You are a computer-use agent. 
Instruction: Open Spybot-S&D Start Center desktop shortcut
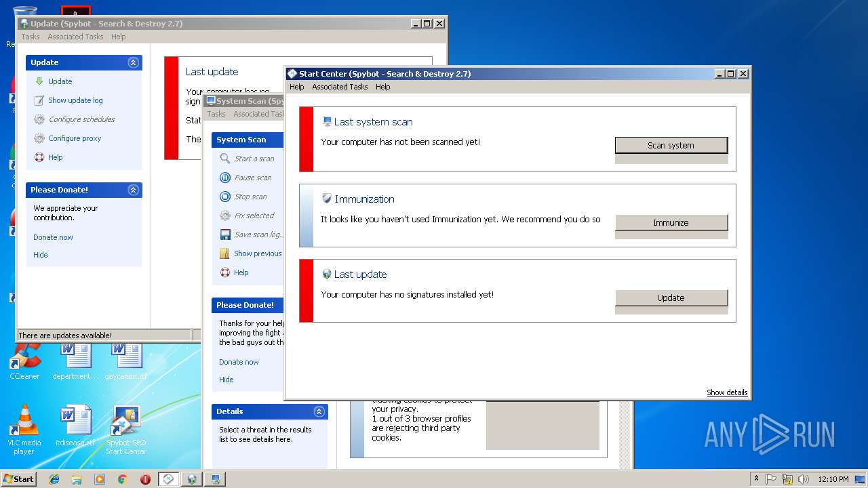click(126, 430)
